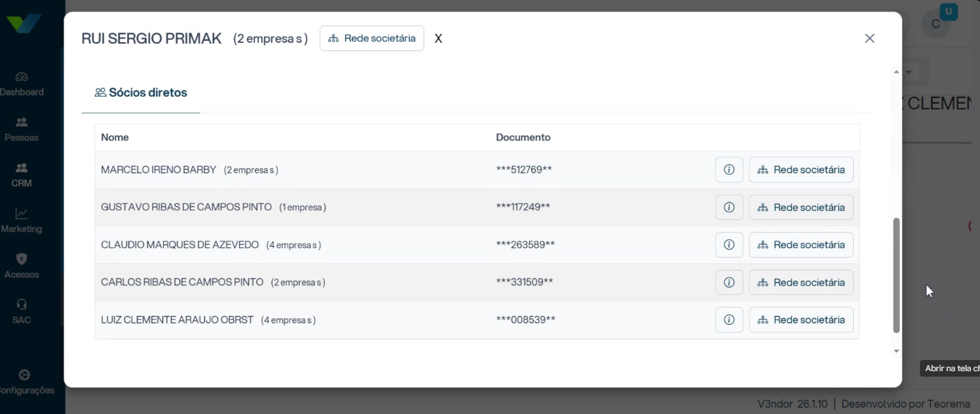Open the CRM sidebar section
The image size is (980, 414).
click(21, 175)
